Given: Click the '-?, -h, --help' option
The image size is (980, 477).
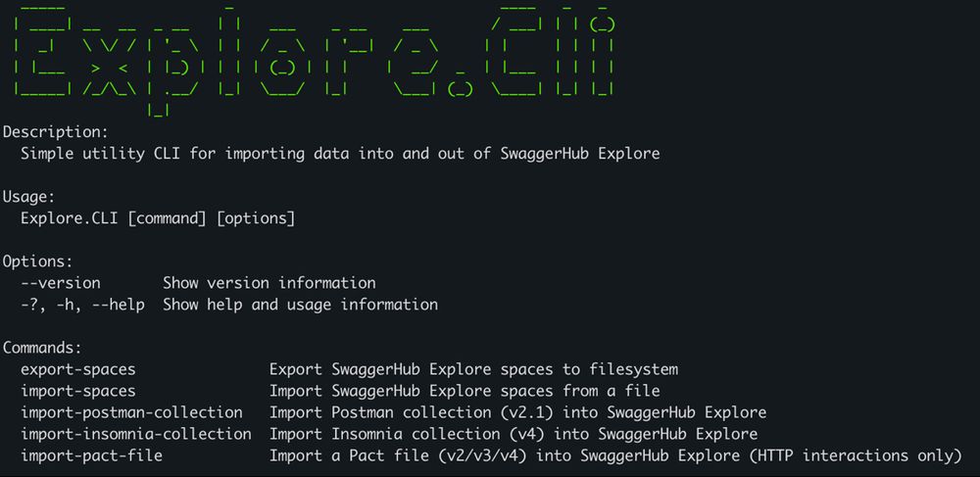Looking at the screenshot, I should click(82, 305).
